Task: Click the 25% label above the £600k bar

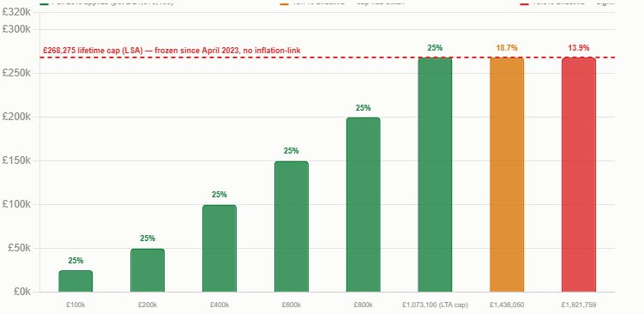Action: 292,151
